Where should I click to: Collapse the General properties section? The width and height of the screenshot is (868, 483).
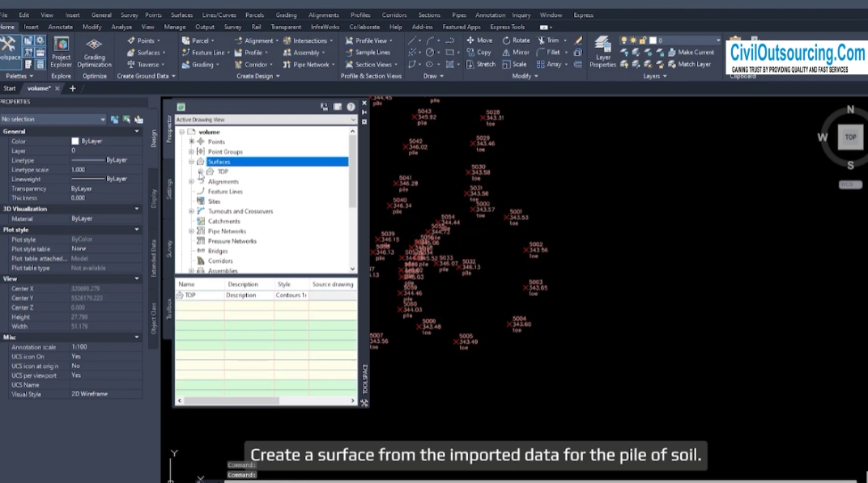[137, 132]
